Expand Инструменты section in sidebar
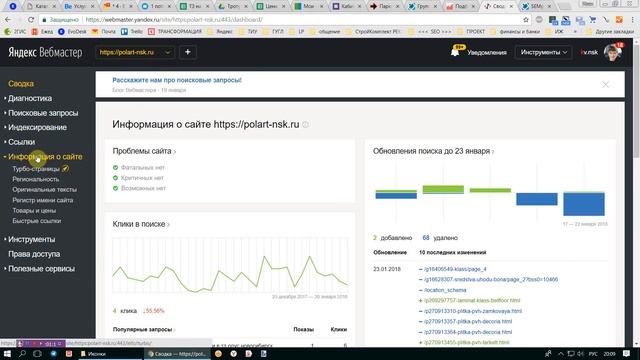This screenshot has height=360, width=640. 31,239
